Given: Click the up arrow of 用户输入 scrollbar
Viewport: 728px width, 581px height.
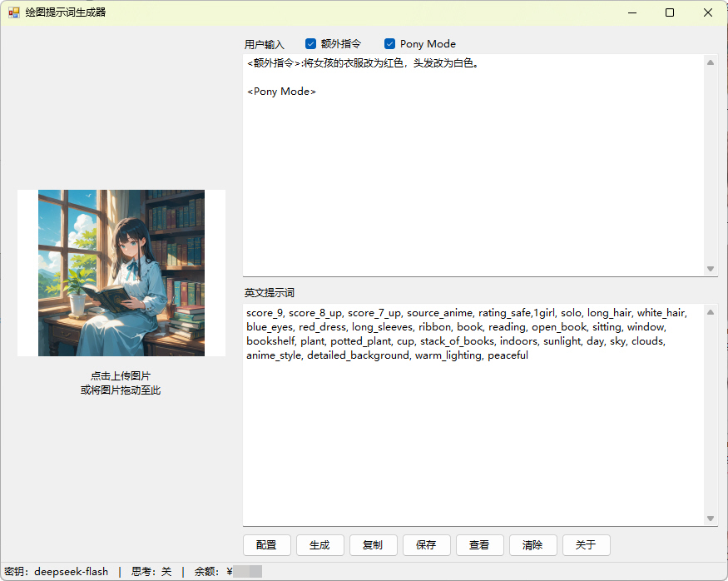Looking at the screenshot, I should click(711, 62).
